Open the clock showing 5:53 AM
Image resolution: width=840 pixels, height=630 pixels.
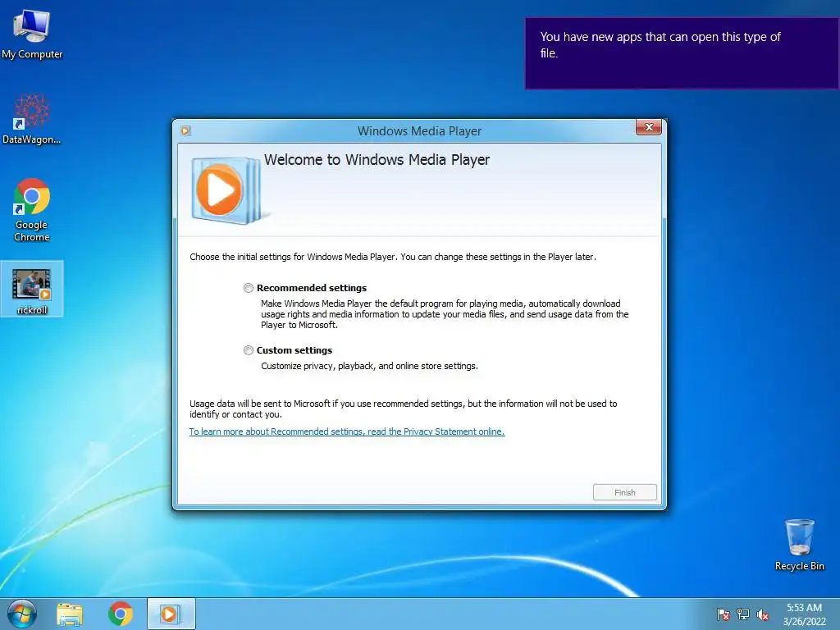[x=804, y=614]
